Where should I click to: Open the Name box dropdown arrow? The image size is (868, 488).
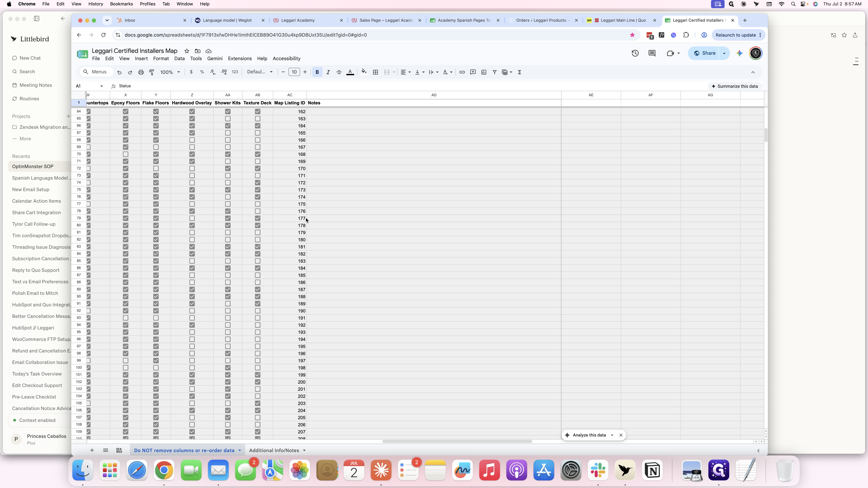[x=101, y=86]
